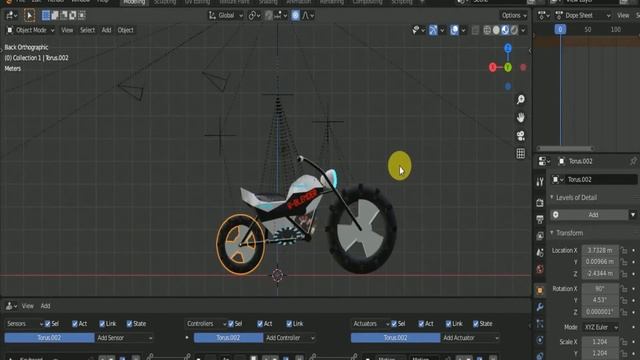
Task: Select rendered viewport shading icon
Action: (x=514, y=30)
